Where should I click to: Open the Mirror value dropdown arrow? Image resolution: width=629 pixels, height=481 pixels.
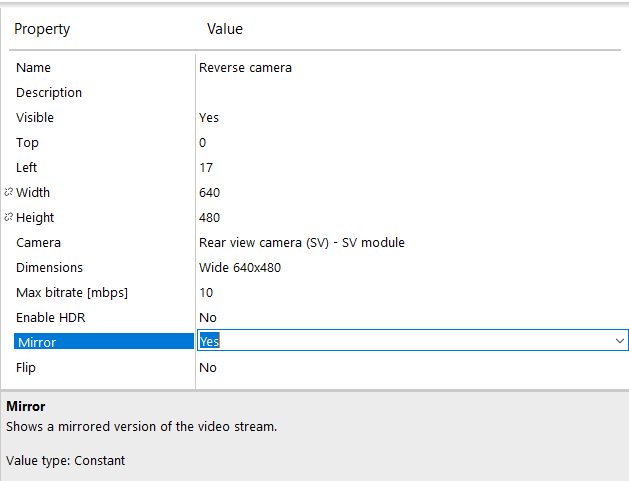tap(619, 341)
